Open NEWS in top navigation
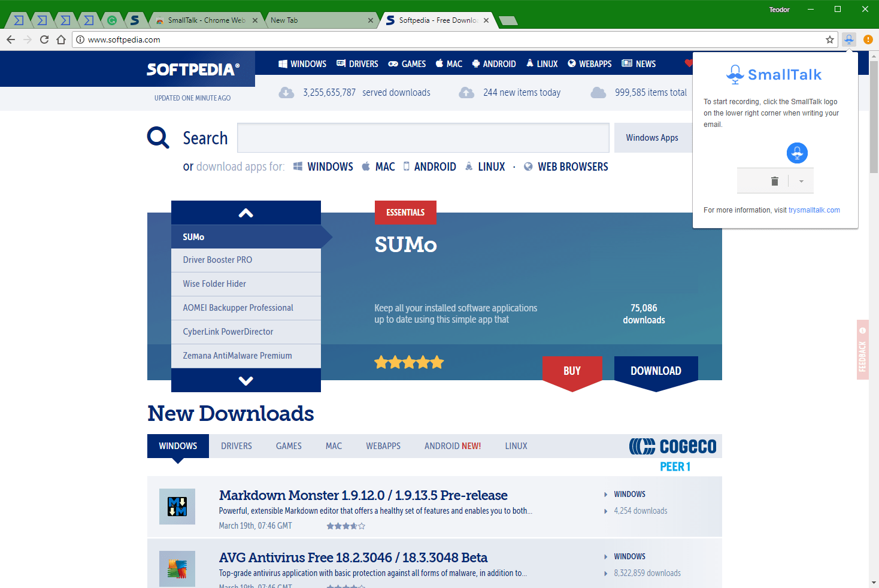 coord(639,63)
